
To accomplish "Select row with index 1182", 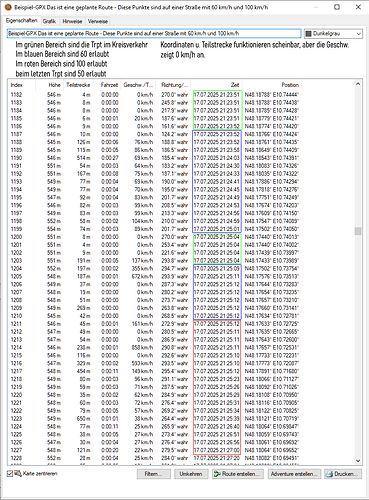I will 155,95.
